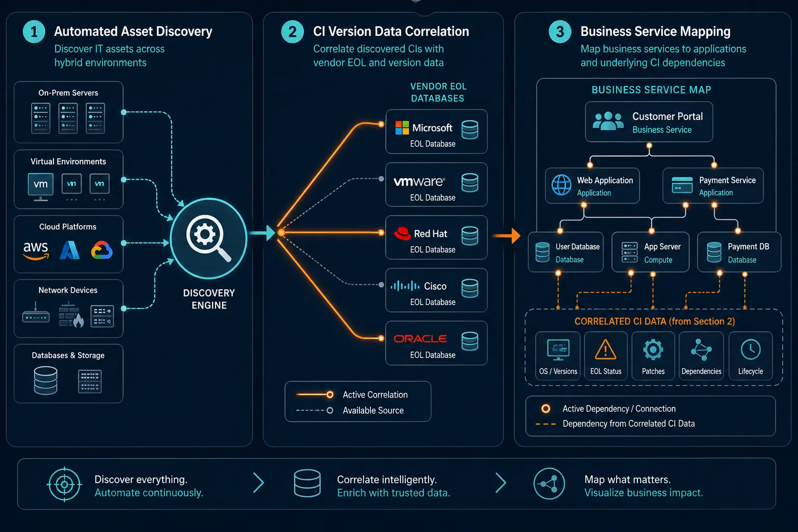Click the Payment DB cylinder icon

click(x=714, y=252)
